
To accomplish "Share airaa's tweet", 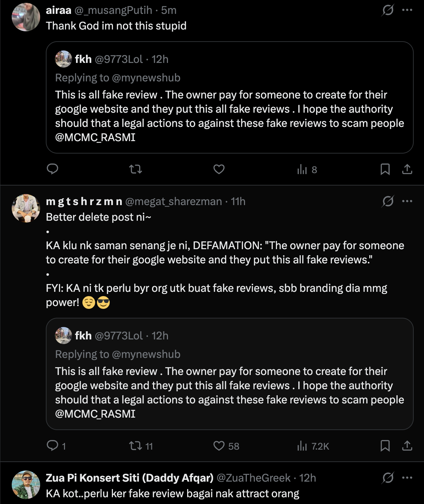I will point(407,169).
